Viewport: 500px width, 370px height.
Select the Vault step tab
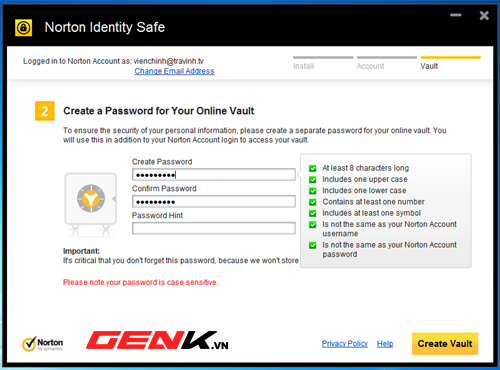[x=451, y=63]
